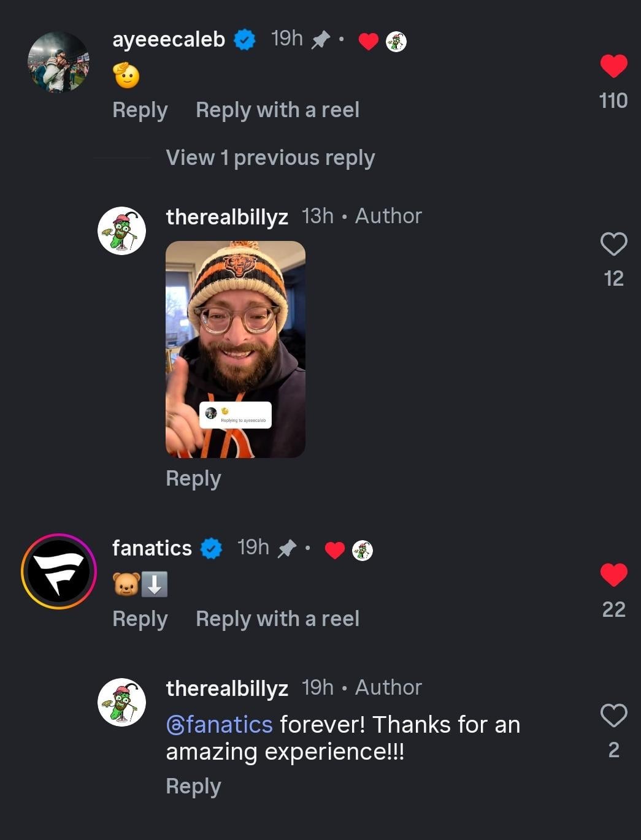Screen dimensions: 641x840
Task: Click the verified badge next to fanatics
Action: coord(212,548)
